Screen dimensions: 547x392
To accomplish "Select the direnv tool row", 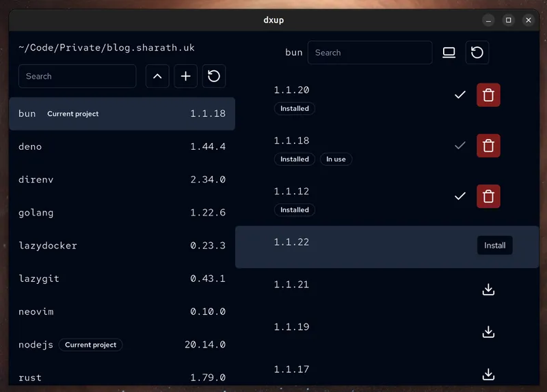I will 122,179.
